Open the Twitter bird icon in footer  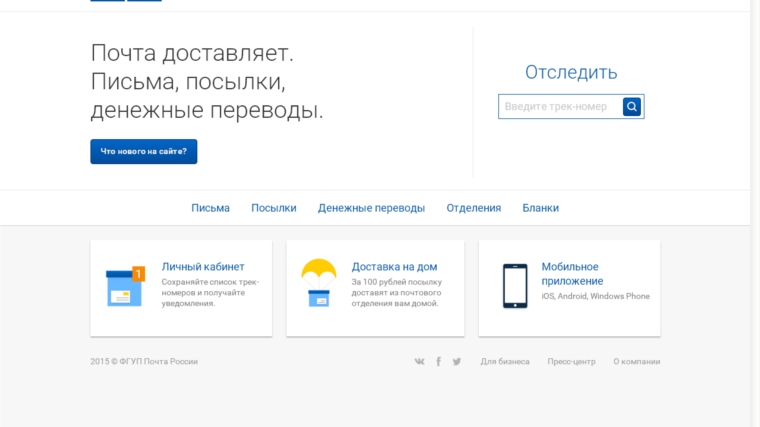coord(457,362)
